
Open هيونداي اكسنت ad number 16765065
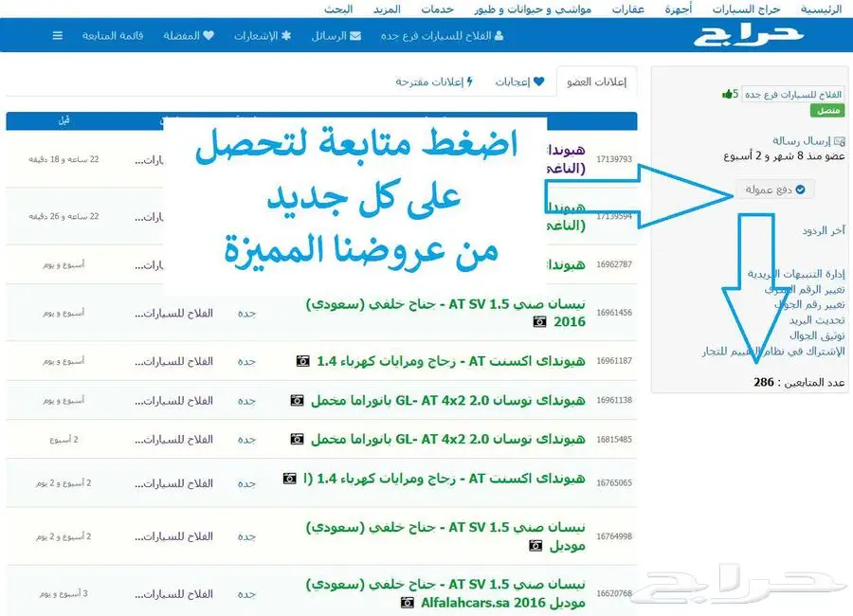(444, 479)
